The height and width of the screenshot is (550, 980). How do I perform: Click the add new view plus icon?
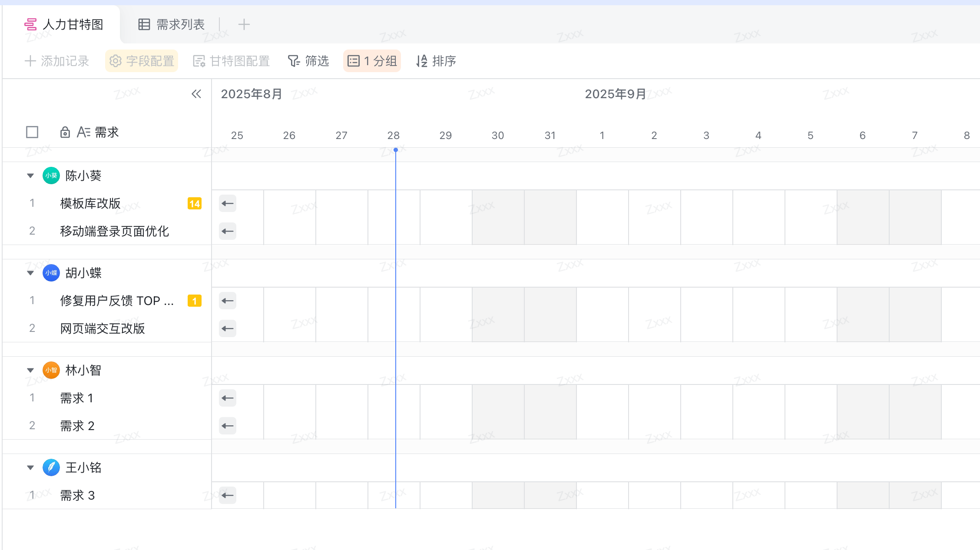tap(244, 24)
